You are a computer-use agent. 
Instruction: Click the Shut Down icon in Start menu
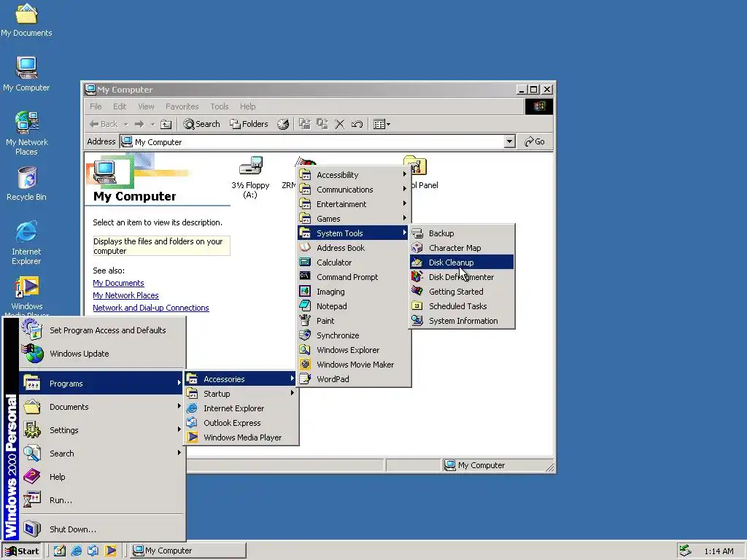pos(32,529)
